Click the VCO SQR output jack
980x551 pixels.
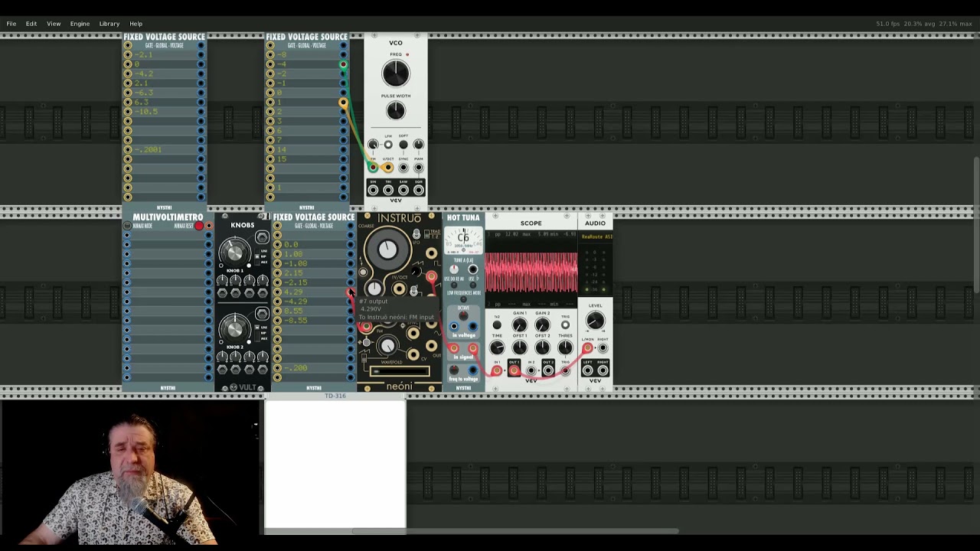coord(419,191)
